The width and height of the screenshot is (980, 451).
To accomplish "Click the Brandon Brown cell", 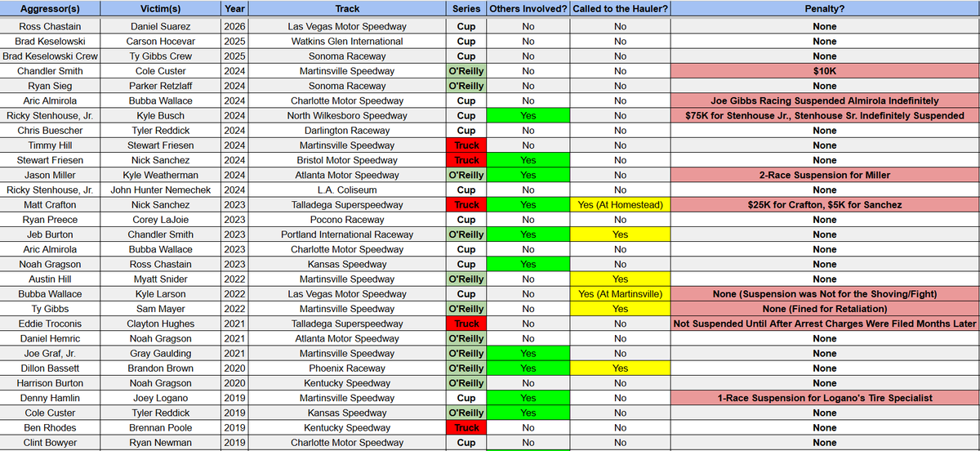I will coord(160,368).
